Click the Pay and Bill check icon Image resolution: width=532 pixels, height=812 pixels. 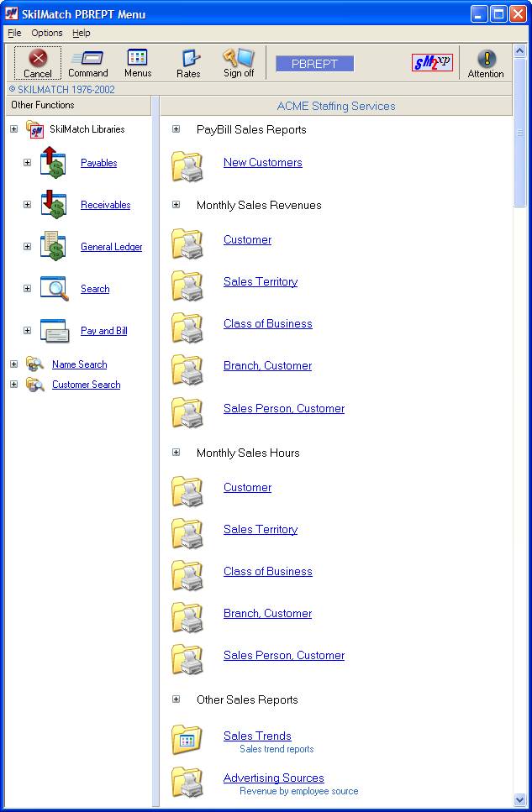(x=55, y=331)
